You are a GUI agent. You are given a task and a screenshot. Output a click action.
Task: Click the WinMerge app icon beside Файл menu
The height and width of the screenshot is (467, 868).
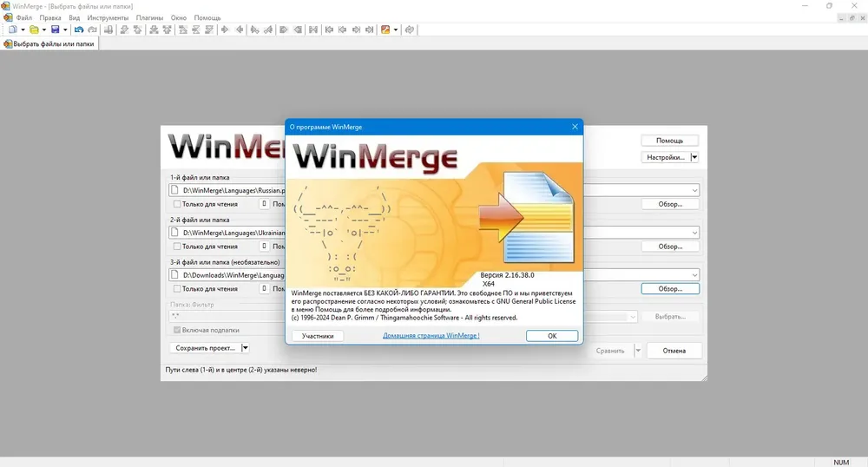pyautogui.click(x=7, y=17)
